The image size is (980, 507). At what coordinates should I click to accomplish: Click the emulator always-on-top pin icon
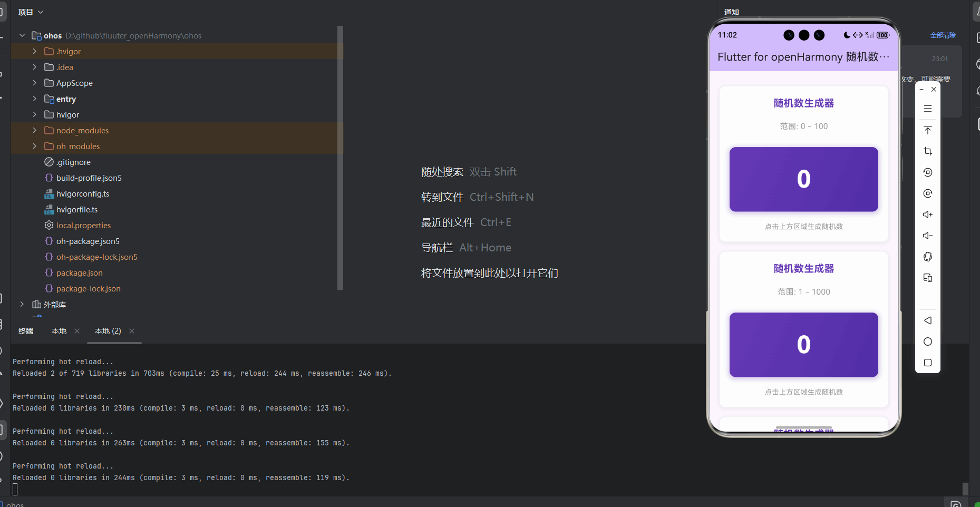[928, 130]
